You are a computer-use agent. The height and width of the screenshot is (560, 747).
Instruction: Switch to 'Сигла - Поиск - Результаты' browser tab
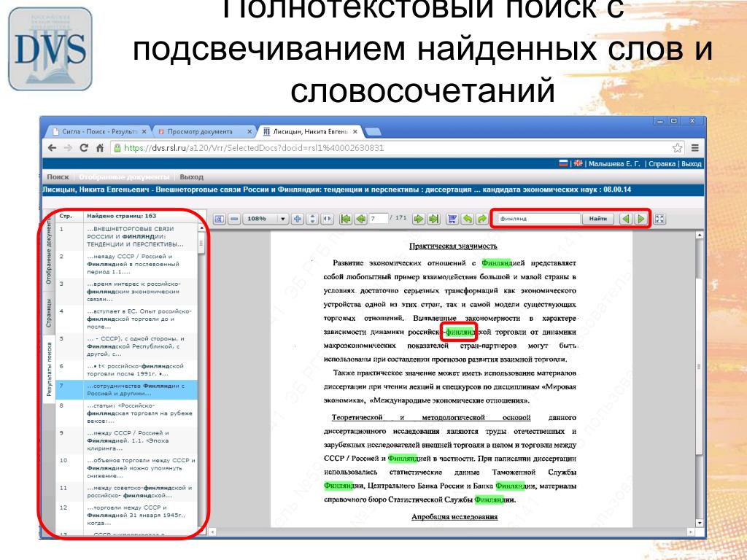[98, 131]
